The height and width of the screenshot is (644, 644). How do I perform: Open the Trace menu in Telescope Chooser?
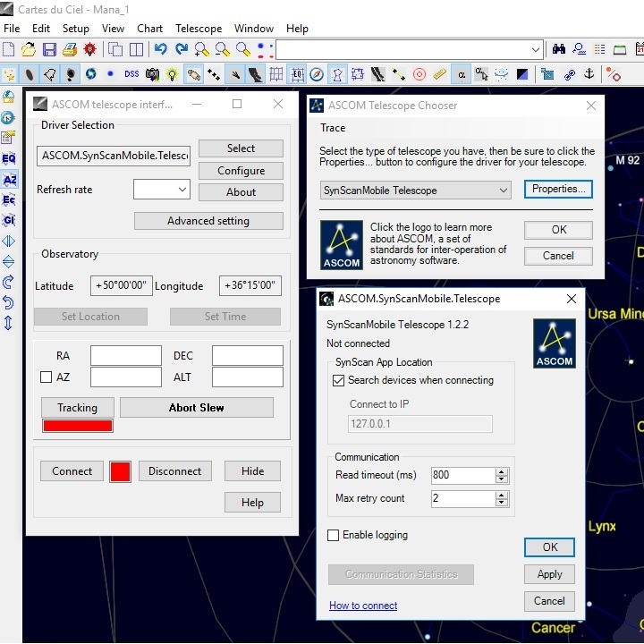click(333, 128)
